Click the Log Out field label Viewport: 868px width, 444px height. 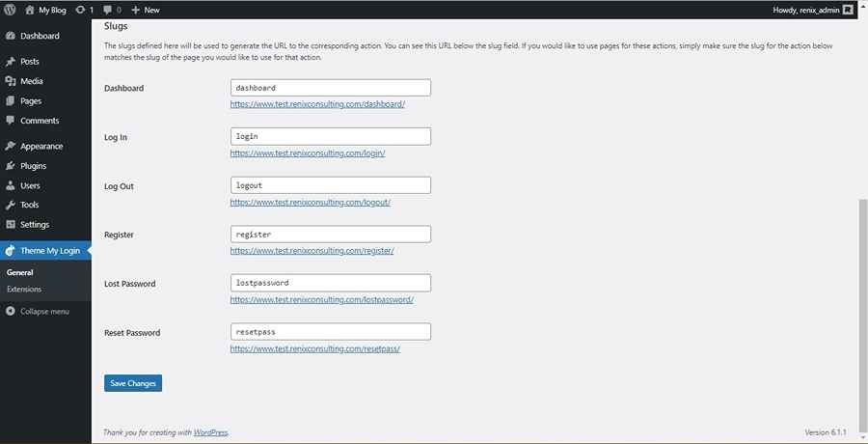tap(119, 186)
